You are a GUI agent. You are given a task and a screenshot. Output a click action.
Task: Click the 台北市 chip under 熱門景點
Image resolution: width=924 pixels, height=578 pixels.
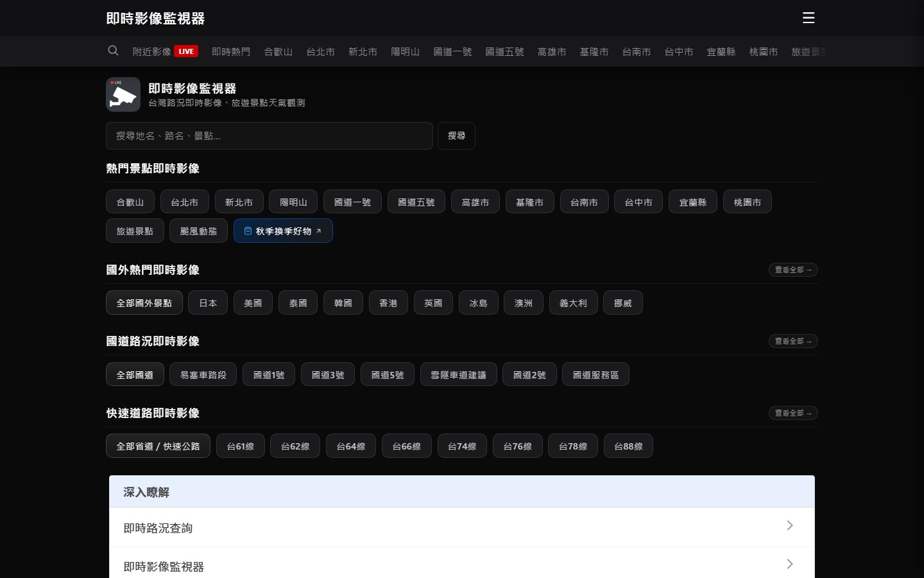(185, 202)
